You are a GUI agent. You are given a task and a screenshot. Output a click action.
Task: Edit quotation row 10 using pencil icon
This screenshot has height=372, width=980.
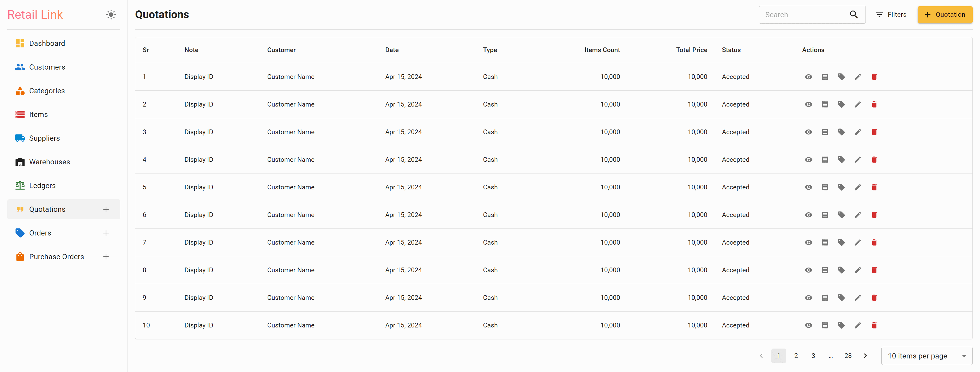click(857, 325)
